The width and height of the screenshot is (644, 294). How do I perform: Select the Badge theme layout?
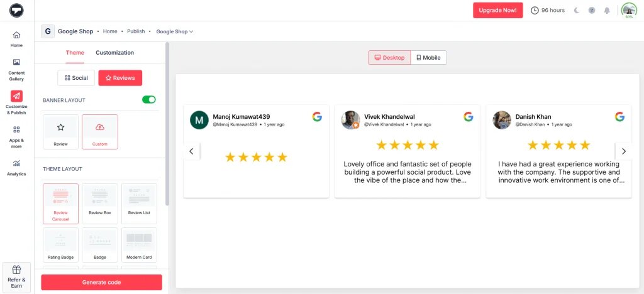coord(100,245)
